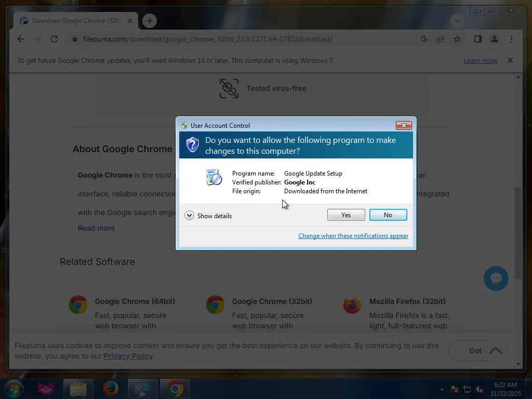Close the Download Google Chrome tab

(x=129, y=21)
